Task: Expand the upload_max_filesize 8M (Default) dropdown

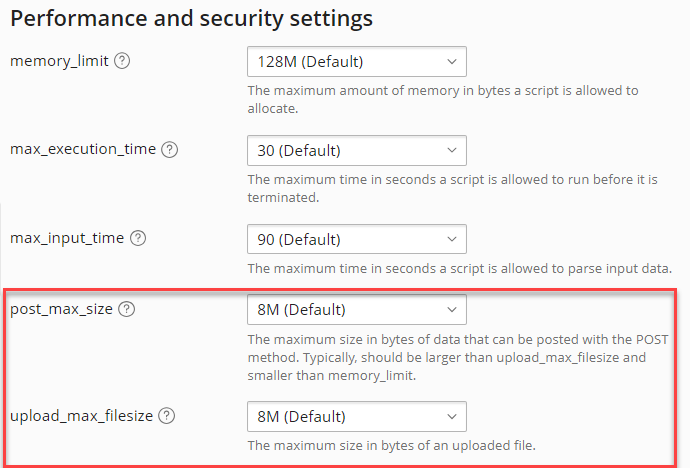Action: [356, 416]
